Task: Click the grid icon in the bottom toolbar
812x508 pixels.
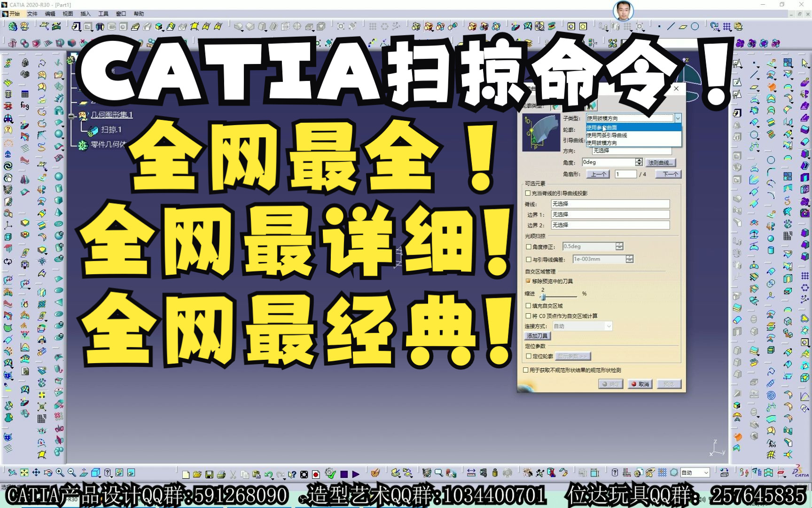Action: 662,472
